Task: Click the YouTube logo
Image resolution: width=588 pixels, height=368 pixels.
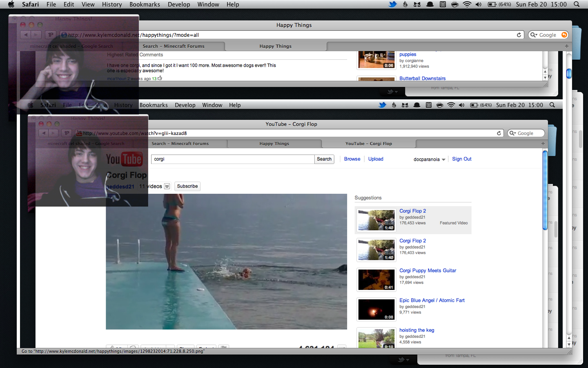Action: [x=124, y=159]
